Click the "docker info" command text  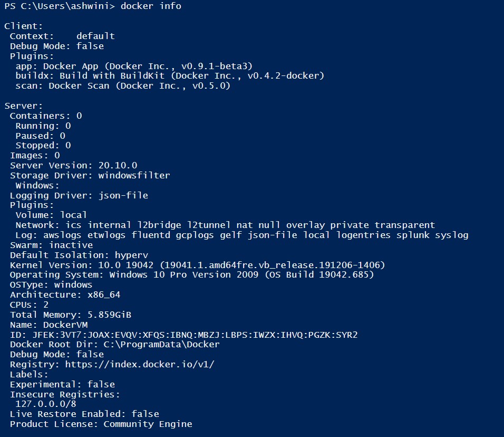tap(151, 6)
